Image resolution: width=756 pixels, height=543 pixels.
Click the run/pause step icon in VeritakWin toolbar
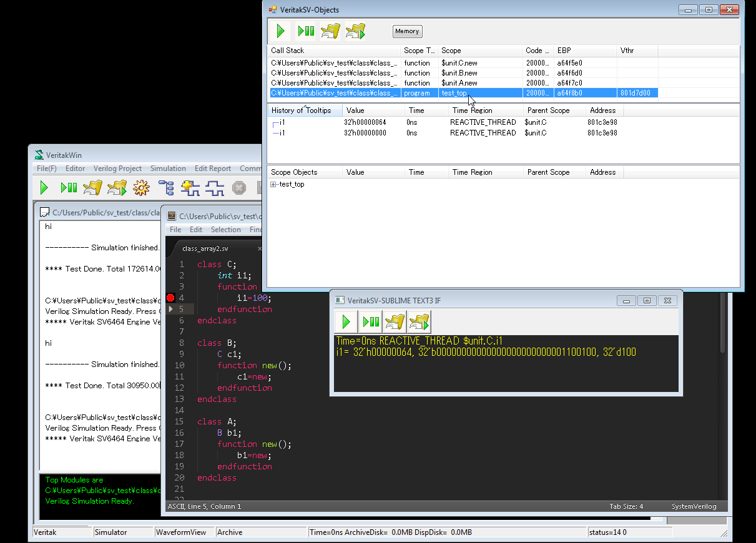click(x=69, y=187)
